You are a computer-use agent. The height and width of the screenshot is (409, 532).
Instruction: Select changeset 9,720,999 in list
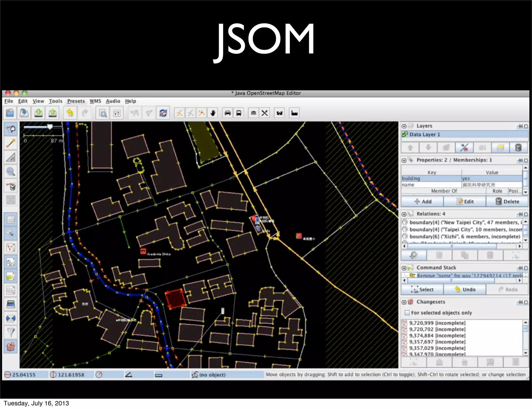pos(462,323)
